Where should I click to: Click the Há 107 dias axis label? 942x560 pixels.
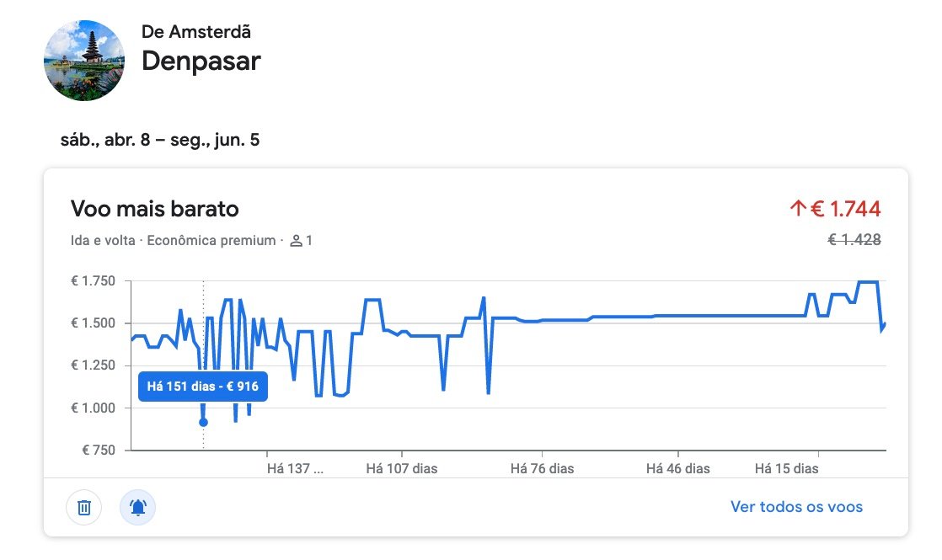(x=402, y=469)
